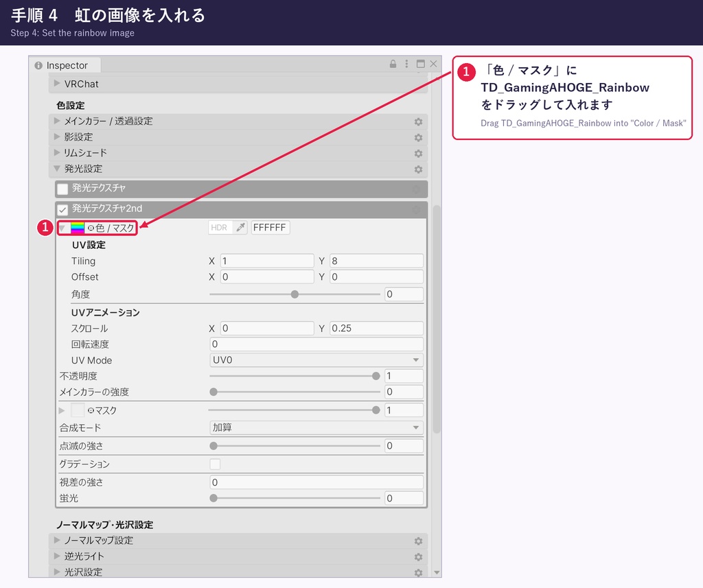This screenshot has width=703, height=588.
Task: Click the Offset X field
Action: coord(267,277)
